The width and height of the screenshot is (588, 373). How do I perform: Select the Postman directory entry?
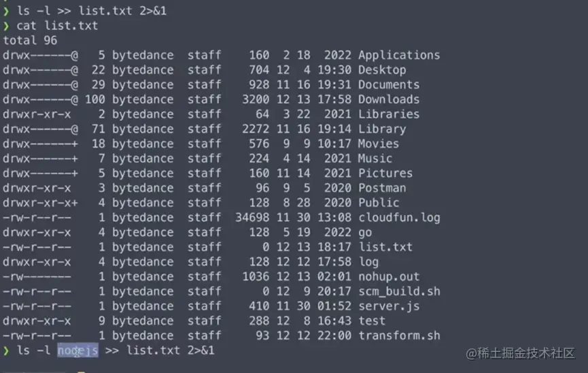tap(382, 188)
